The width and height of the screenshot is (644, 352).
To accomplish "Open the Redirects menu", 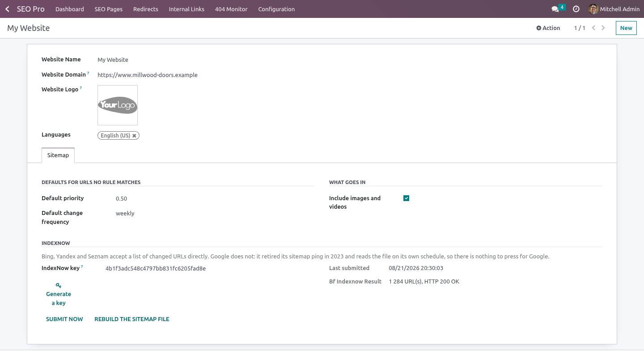I will point(146,9).
